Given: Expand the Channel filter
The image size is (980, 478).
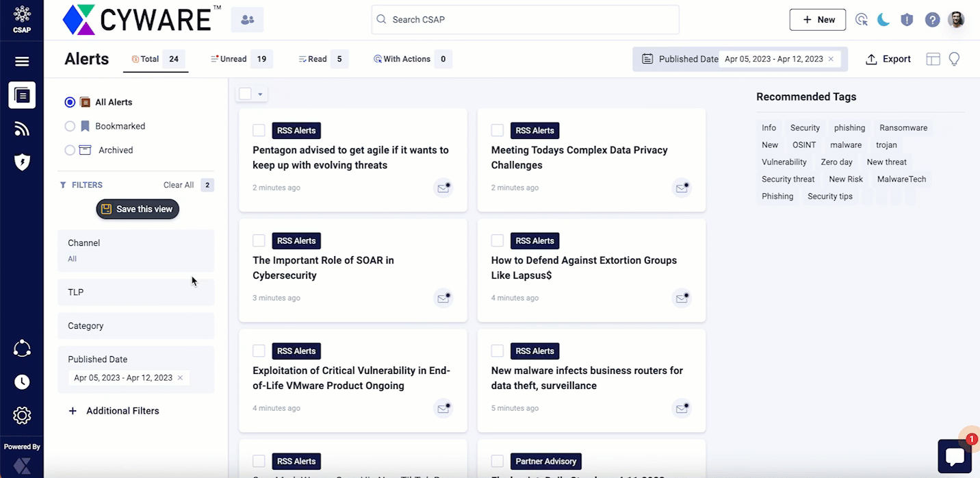Looking at the screenshot, I should pos(136,250).
